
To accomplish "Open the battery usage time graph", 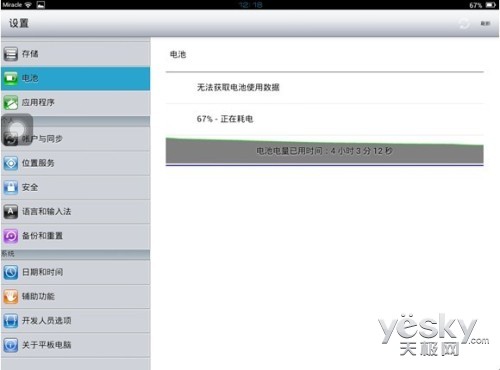I will tap(325, 151).
